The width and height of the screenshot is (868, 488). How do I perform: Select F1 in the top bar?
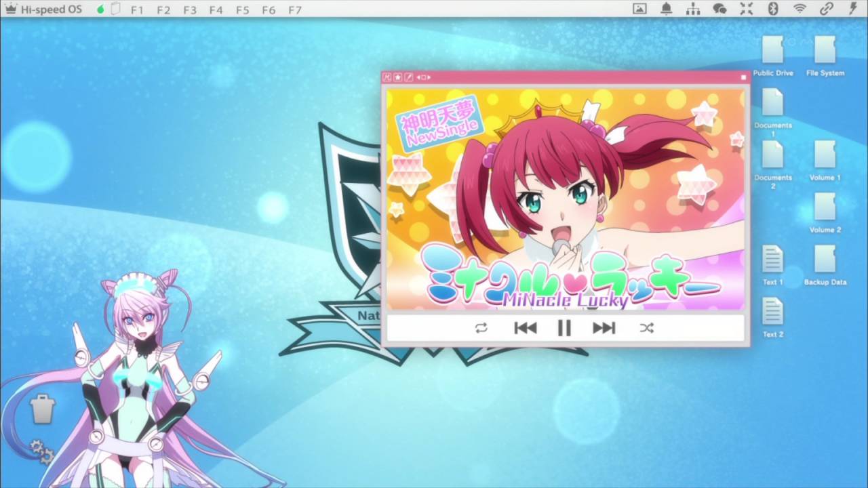click(137, 10)
